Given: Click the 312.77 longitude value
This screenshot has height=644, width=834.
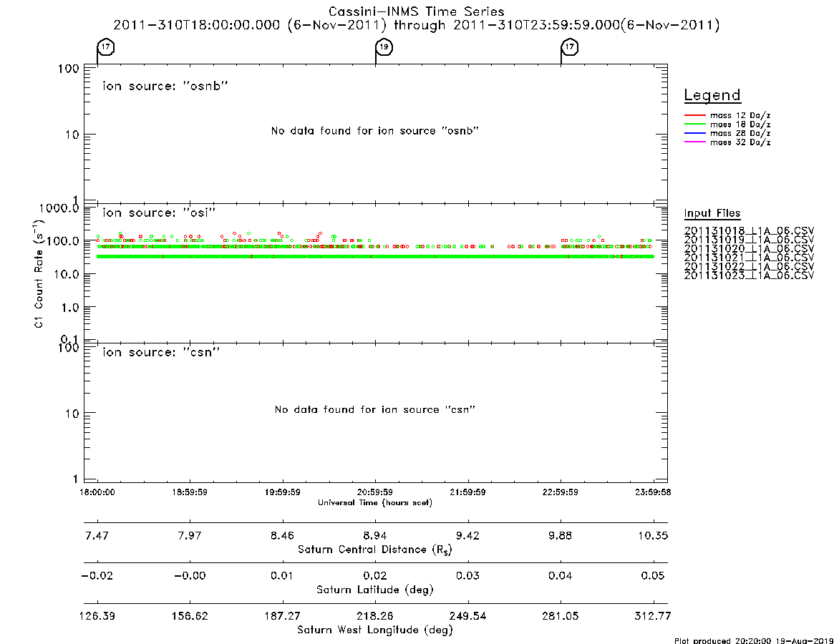Looking at the screenshot, I should point(653,616).
